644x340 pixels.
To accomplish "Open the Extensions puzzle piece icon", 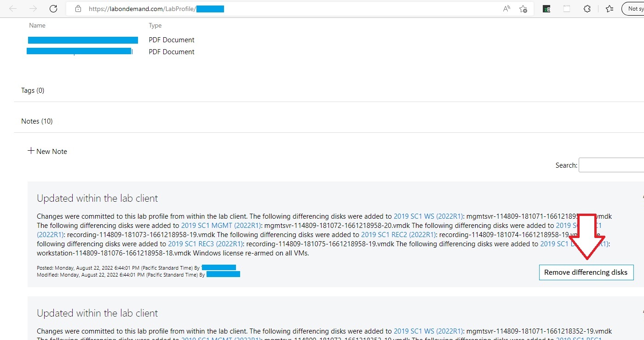I will click(587, 9).
